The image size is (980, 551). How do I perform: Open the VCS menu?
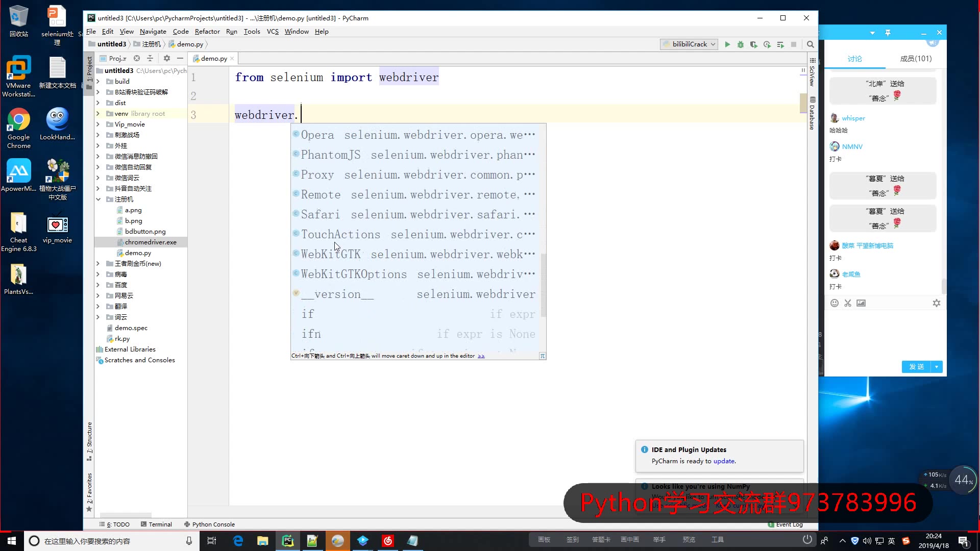coord(273,32)
